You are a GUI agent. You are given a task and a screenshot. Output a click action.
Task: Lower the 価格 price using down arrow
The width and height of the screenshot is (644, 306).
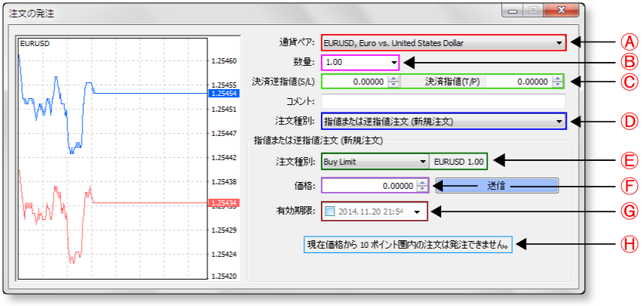click(422, 189)
